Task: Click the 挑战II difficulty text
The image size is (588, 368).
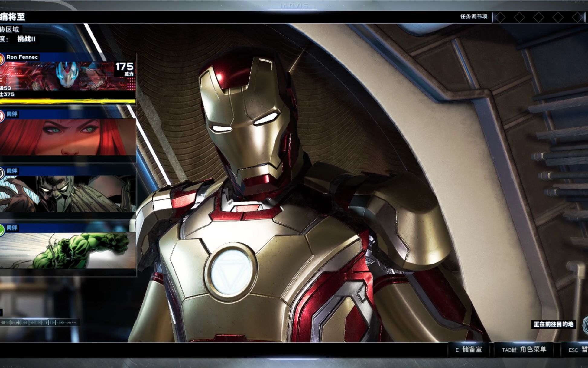Action: point(26,39)
